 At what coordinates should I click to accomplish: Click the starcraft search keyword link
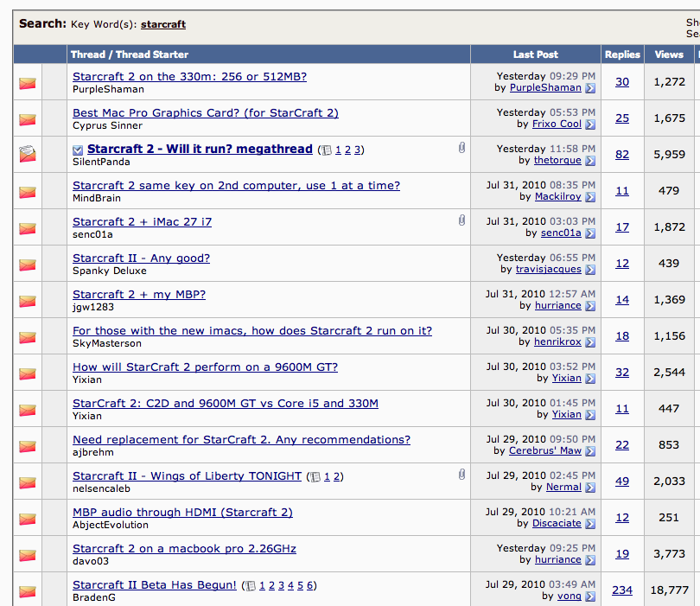tap(163, 24)
